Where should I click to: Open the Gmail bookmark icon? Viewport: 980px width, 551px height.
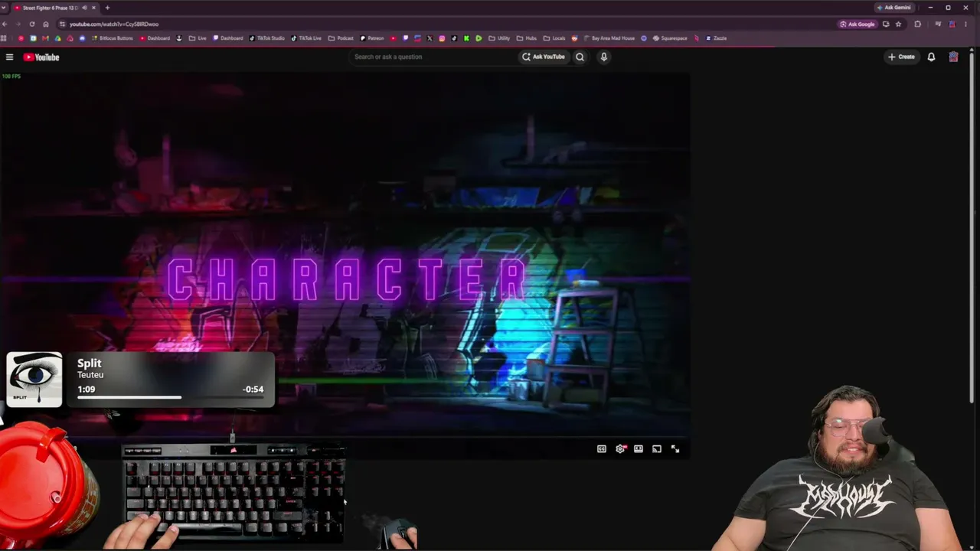coord(45,38)
